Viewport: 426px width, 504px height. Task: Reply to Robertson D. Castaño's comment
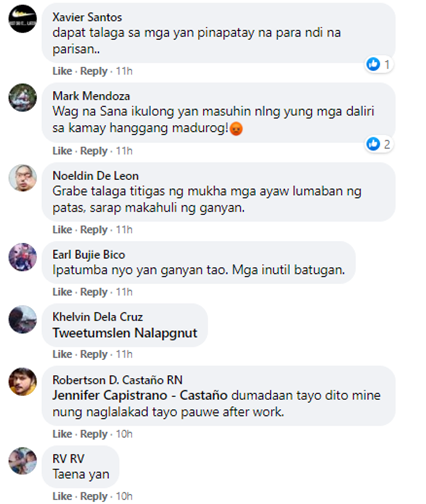94,434
